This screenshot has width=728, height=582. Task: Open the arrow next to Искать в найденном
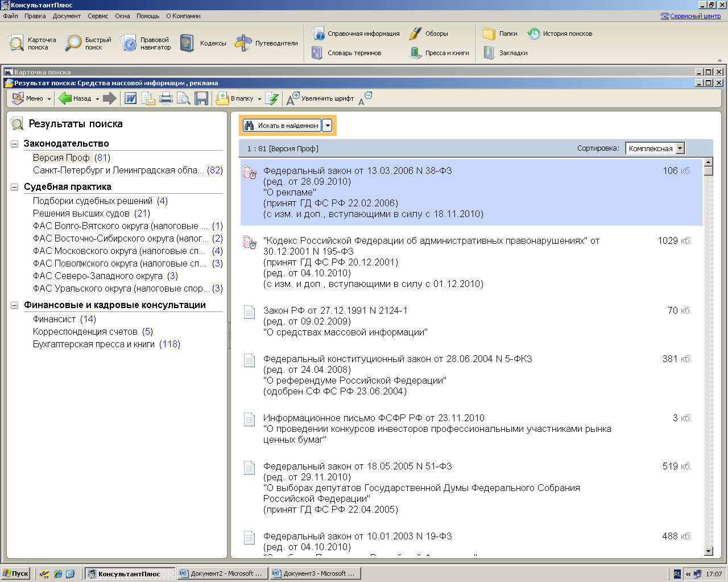pos(327,126)
